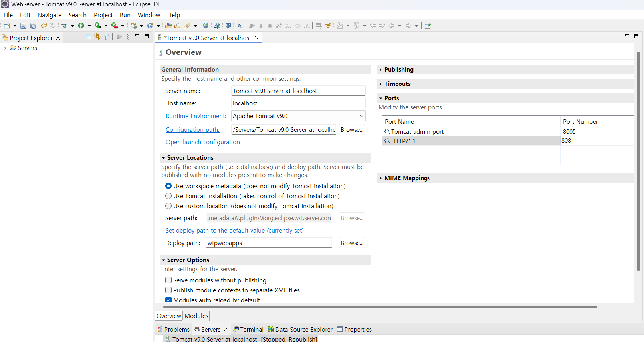
Task: Click the HTTP/1.1 port number cell 8081
Action: coord(597,141)
